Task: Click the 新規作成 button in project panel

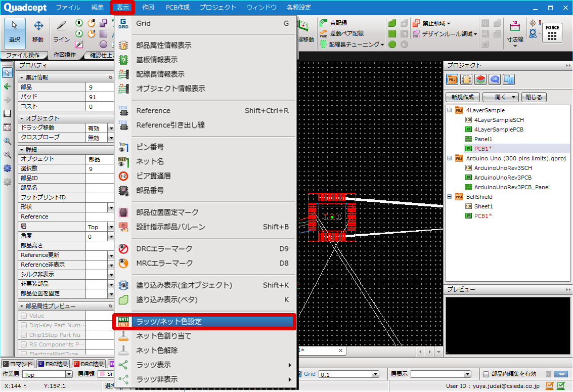Action: [462, 97]
